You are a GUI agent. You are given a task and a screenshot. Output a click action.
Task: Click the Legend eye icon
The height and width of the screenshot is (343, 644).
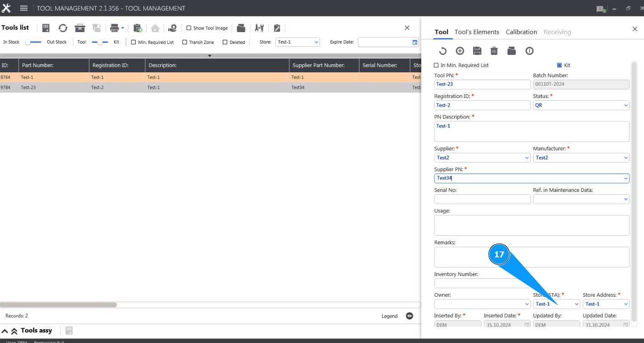[x=410, y=316]
